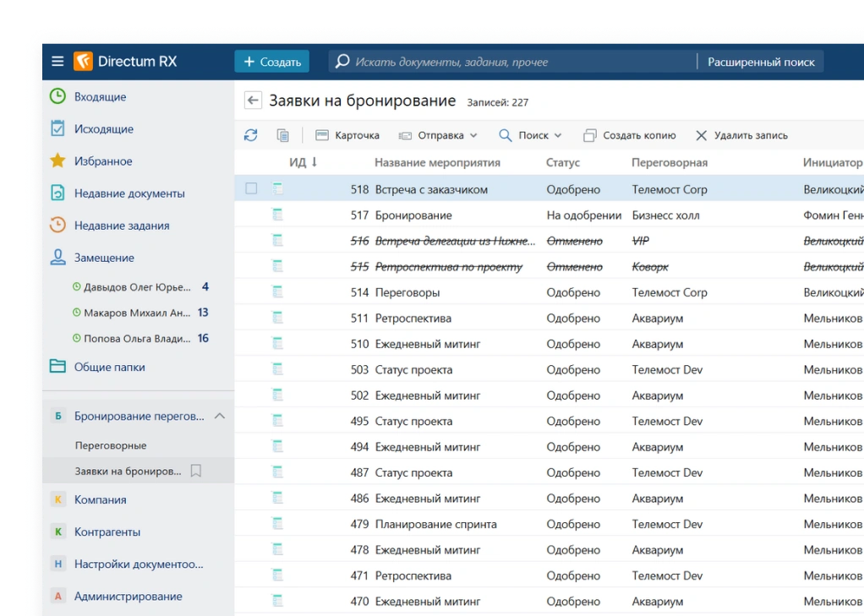The height and width of the screenshot is (616, 864).
Task: Open the Отправка dropdown
Action: 438,135
